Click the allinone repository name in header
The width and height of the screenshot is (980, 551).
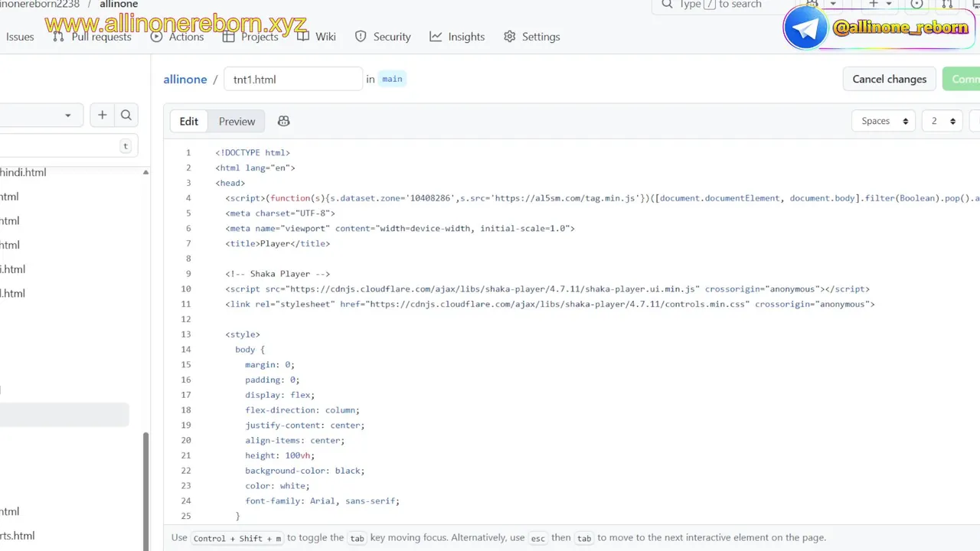[x=119, y=5]
